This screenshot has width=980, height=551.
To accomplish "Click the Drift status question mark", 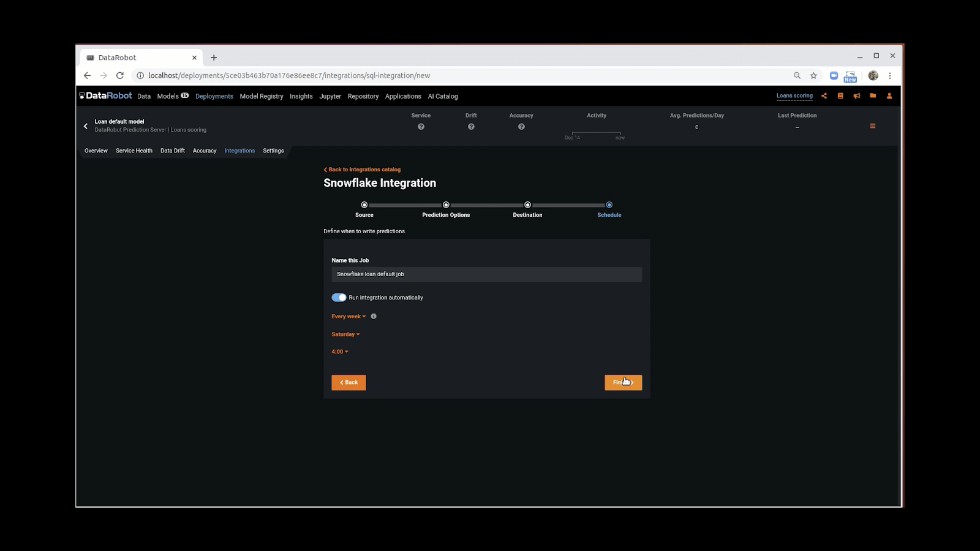I will click(471, 127).
